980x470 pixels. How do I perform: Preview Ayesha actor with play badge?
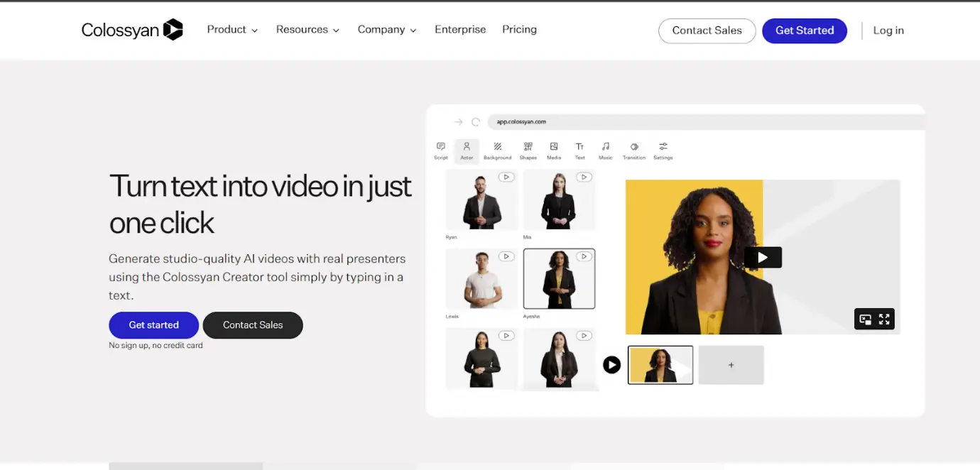click(x=584, y=256)
